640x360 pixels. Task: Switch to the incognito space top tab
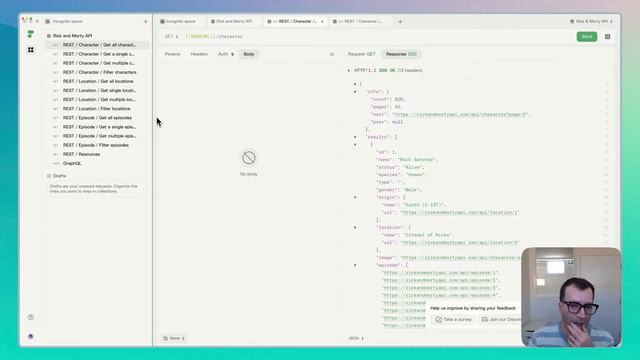178,21
